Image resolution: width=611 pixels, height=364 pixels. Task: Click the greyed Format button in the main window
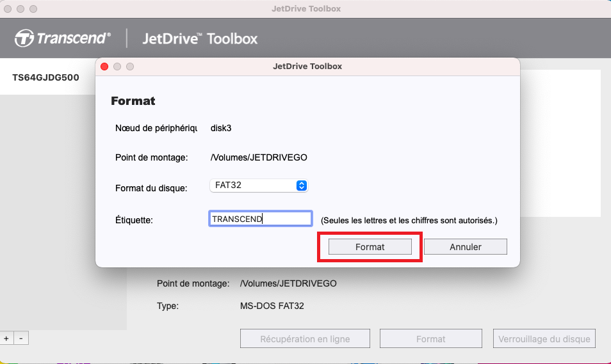[x=430, y=338]
